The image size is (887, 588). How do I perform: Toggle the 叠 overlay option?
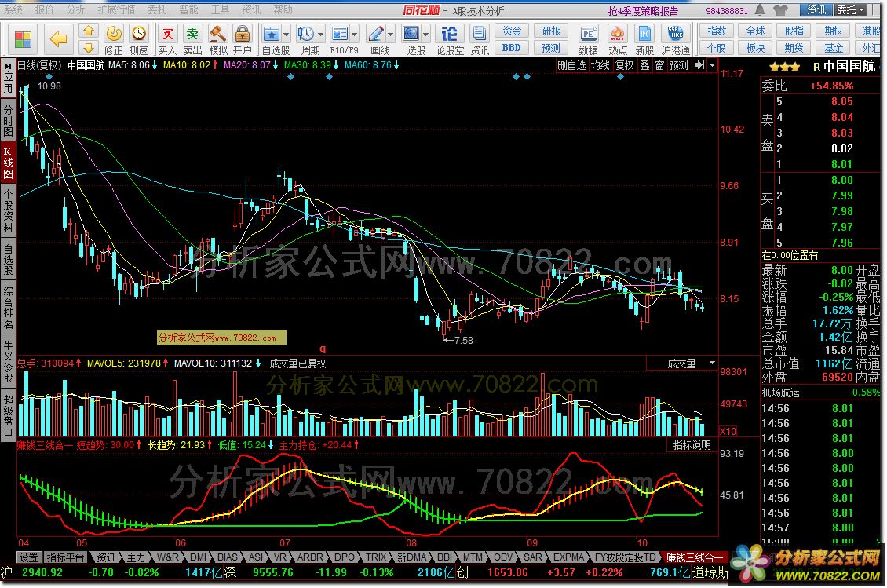point(645,65)
